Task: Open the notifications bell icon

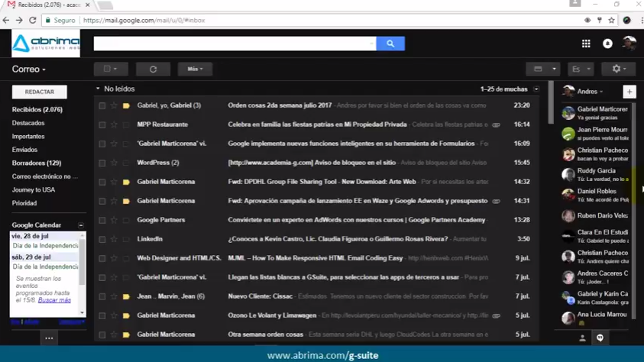Action: click(607, 44)
